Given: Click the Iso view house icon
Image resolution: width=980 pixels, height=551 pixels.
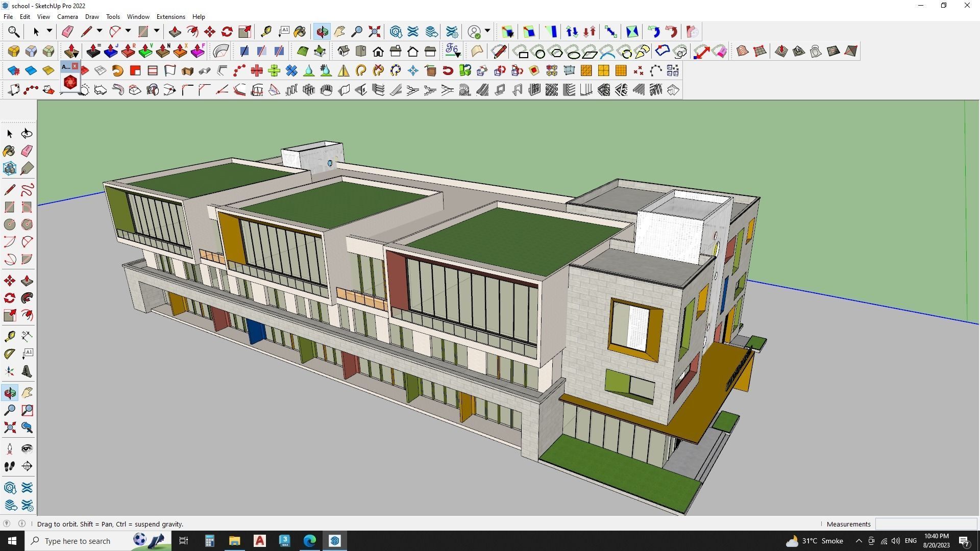Looking at the screenshot, I should pos(344,51).
